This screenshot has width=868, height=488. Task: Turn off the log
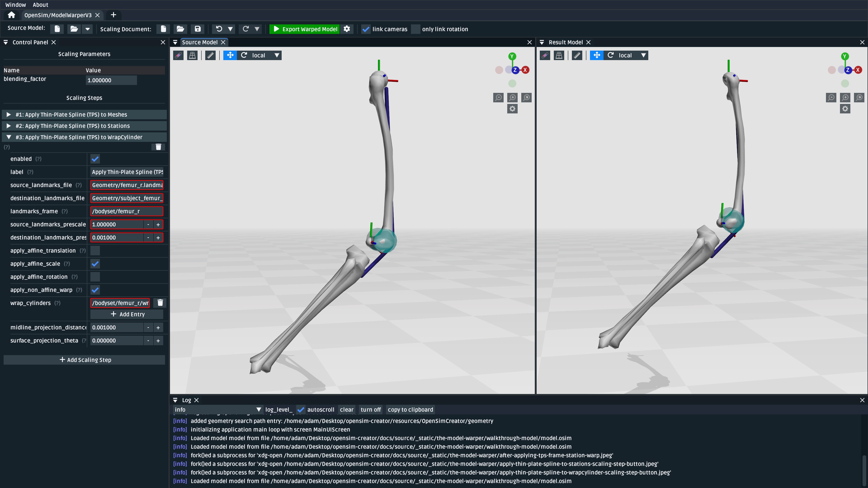[370, 410]
